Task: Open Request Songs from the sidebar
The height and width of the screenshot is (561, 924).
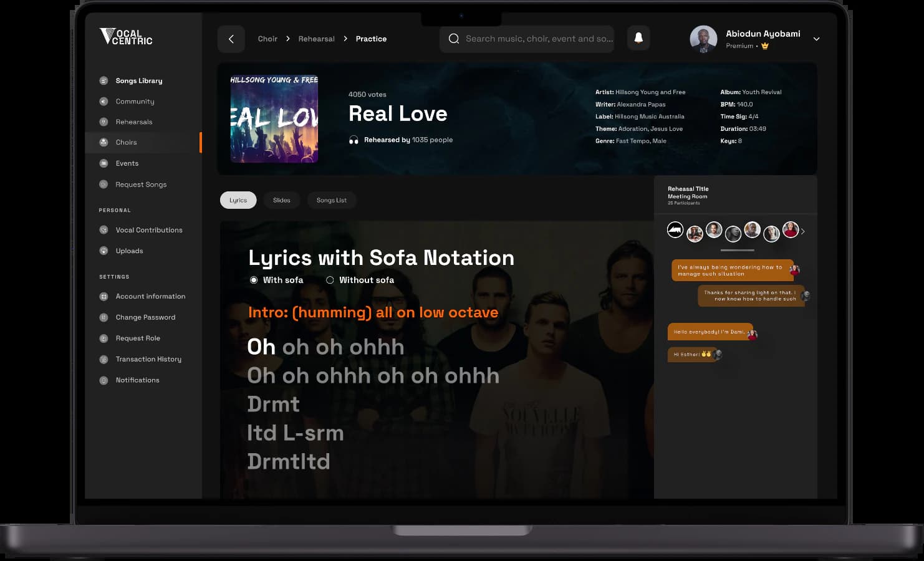Action: click(141, 184)
